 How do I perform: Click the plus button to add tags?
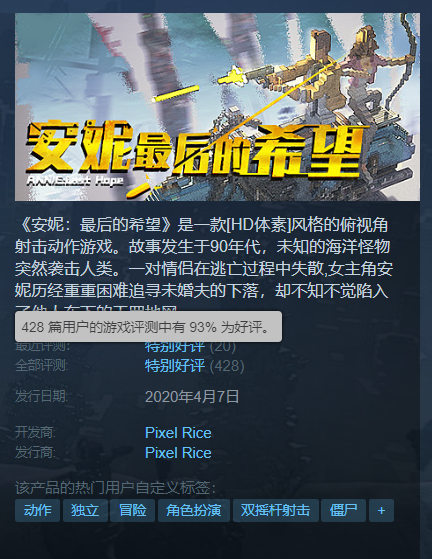(381, 510)
